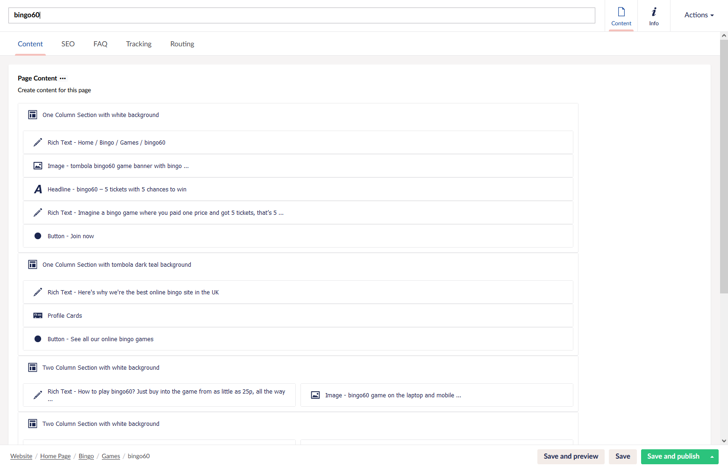Click the page name input field bingo60

pyautogui.click(x=302, y=15)
